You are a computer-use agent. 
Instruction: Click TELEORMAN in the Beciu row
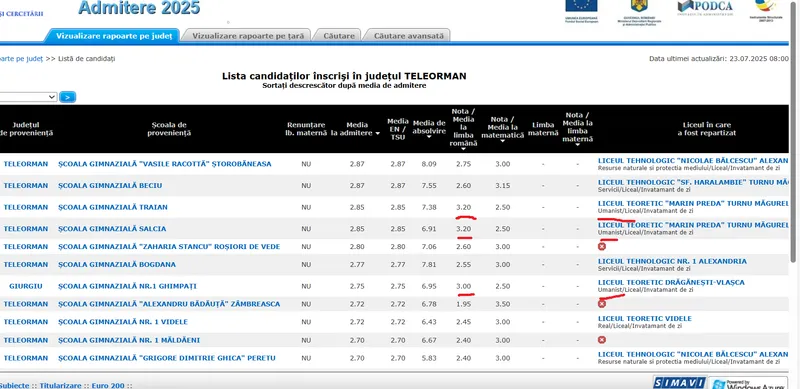pos(26,185)
